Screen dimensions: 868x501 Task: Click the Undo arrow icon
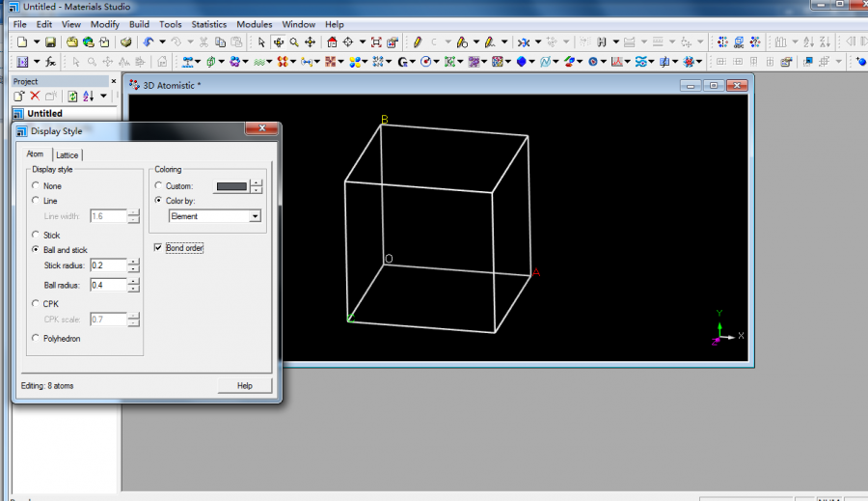[x=148, y=42]
